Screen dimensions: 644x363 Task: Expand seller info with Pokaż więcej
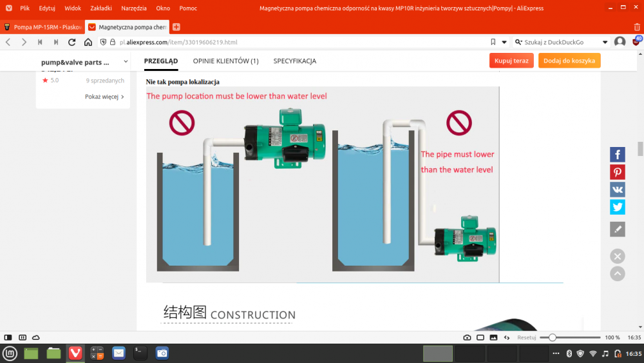pyautogui.click(x=104, y=97)
